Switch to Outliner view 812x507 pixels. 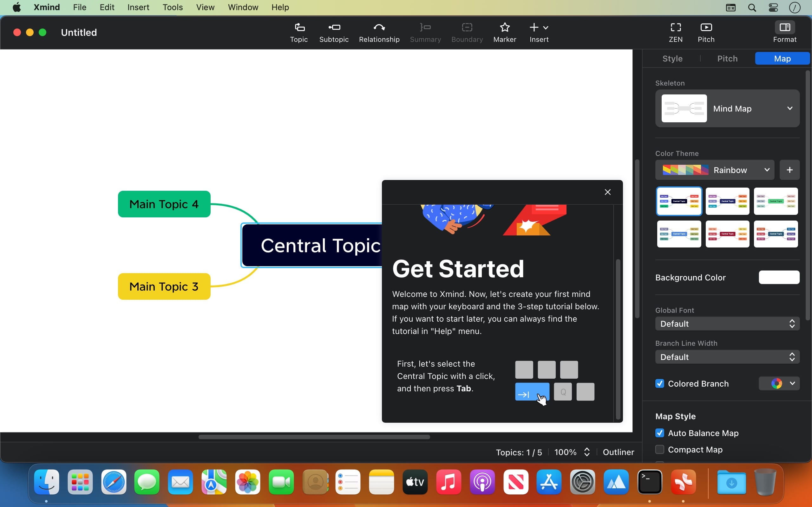[618, 452]
